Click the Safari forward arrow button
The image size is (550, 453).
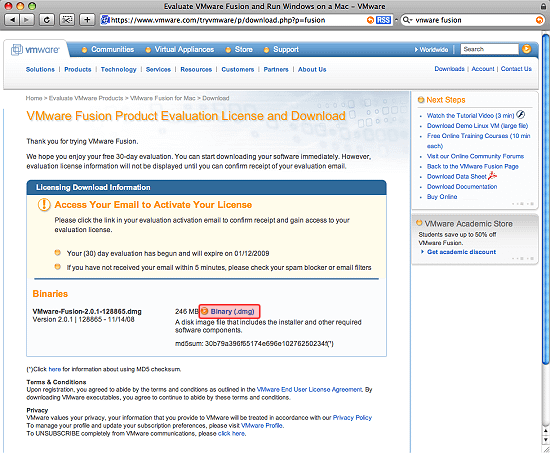pos(26,20)
